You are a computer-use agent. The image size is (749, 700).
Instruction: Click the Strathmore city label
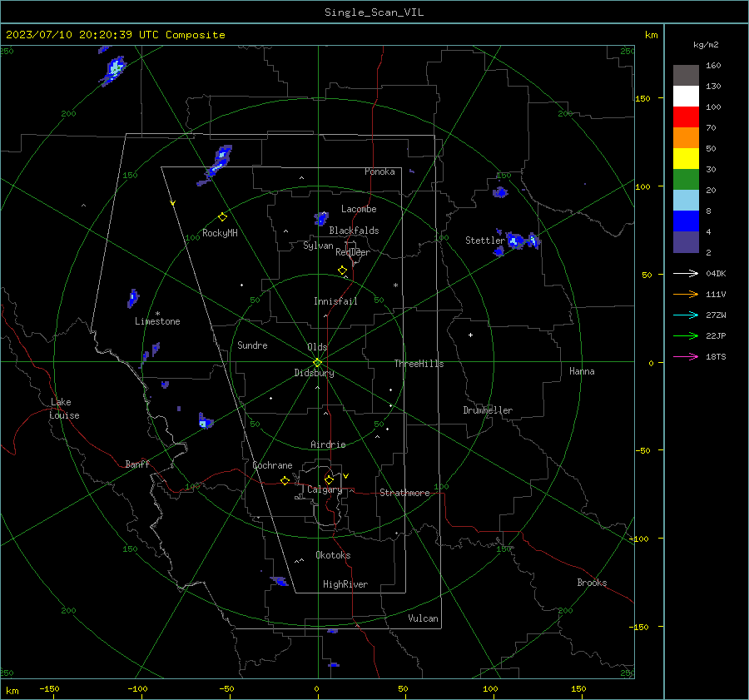[x=404, y=493]
